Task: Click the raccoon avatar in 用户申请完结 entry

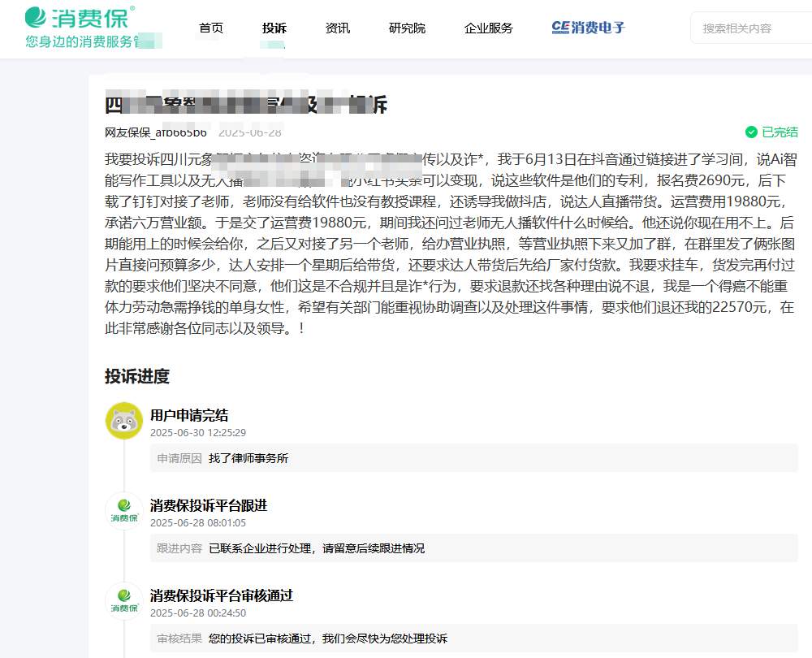Action: (123, 421)
